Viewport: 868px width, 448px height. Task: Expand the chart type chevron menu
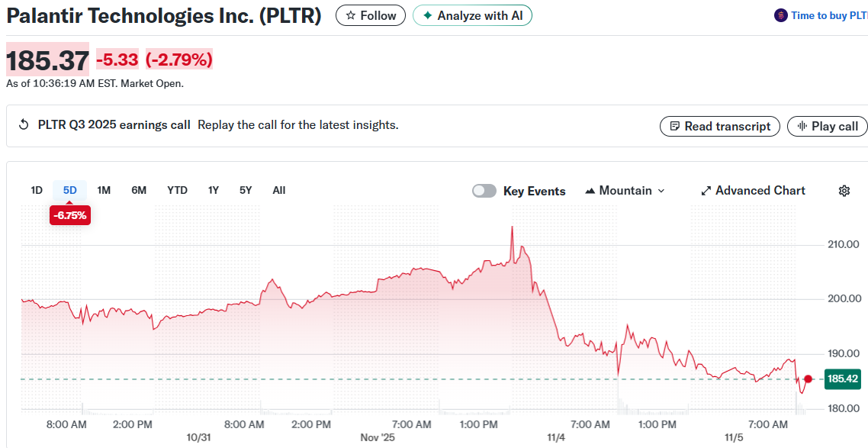click(x=661, y=192)
